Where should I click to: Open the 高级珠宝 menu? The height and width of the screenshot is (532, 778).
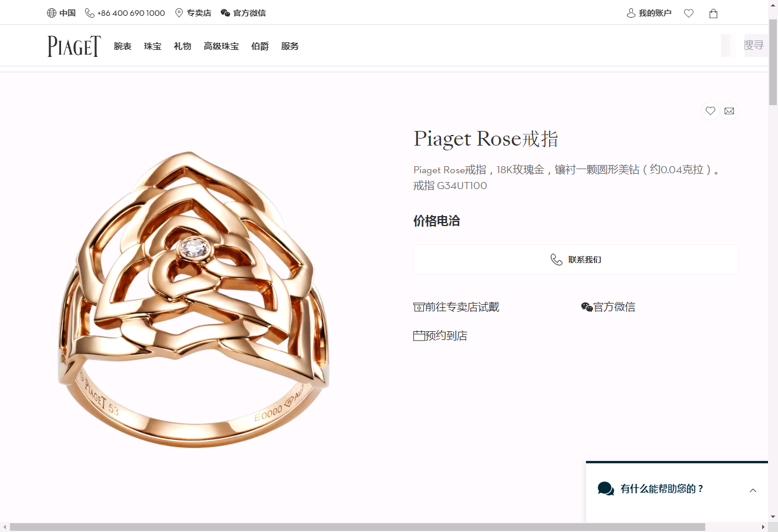click(221, 46)
